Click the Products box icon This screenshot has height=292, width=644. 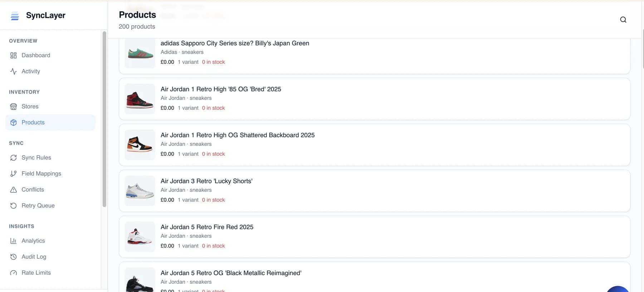[14, 123]
